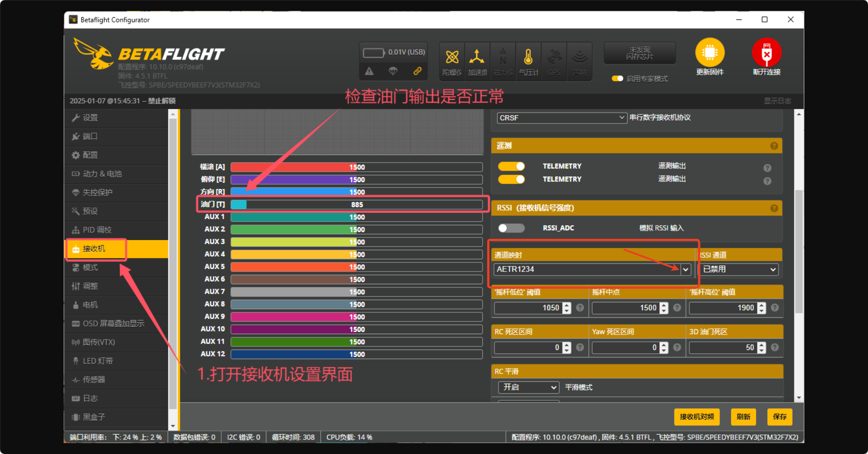Open the 接收机 receiver tab
The image size is (868, 454).
click(x=117, y=249)
